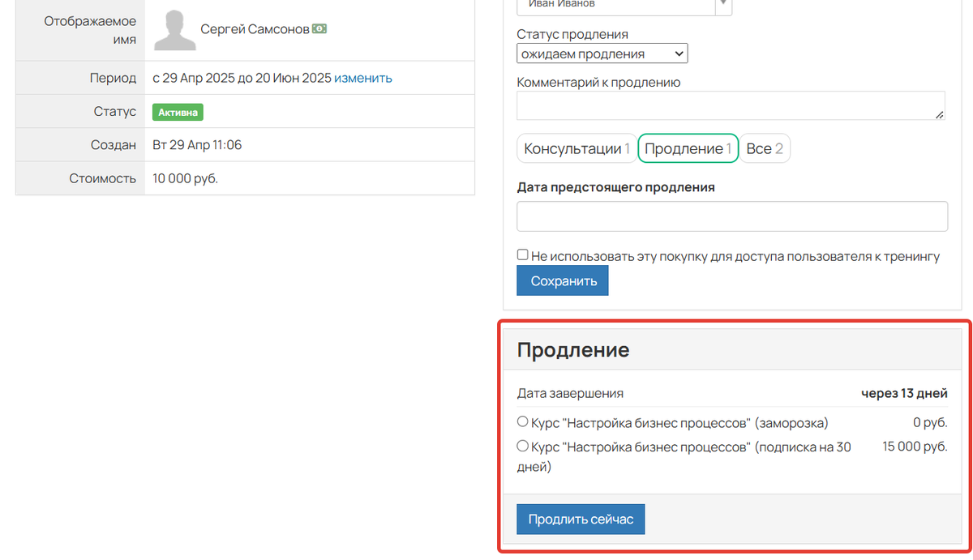973x560 pixels.
Task: Click the 0 руб. price
Action: [x=930, y=423]
